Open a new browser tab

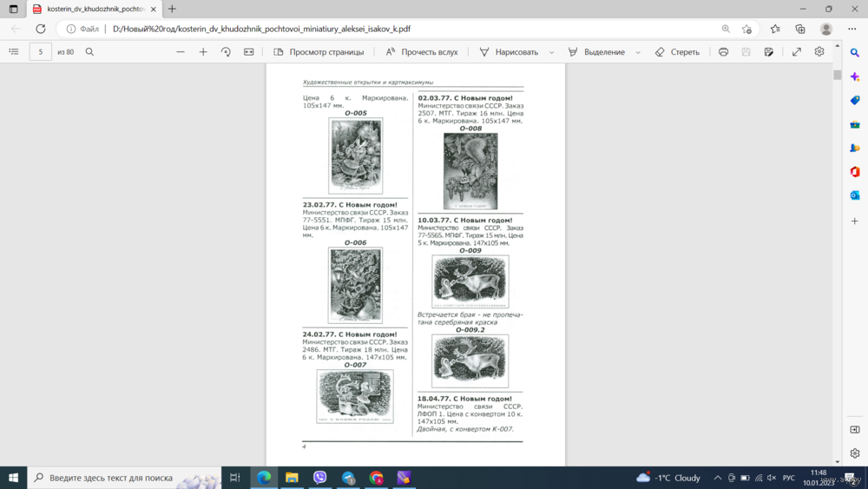coord(172,9)
